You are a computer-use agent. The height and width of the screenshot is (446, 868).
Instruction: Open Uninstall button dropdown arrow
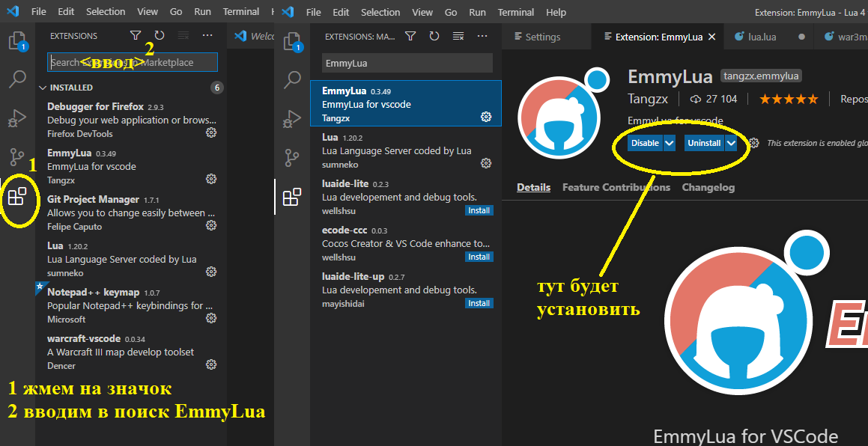click(731, 143)
